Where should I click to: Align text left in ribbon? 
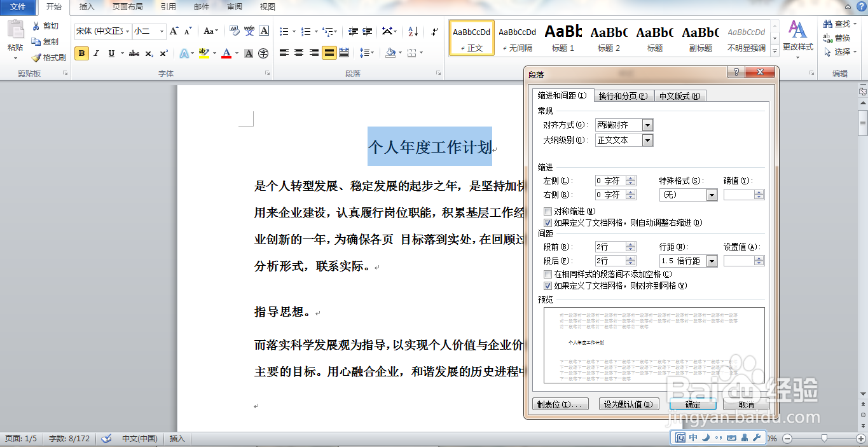coord(284,53)
